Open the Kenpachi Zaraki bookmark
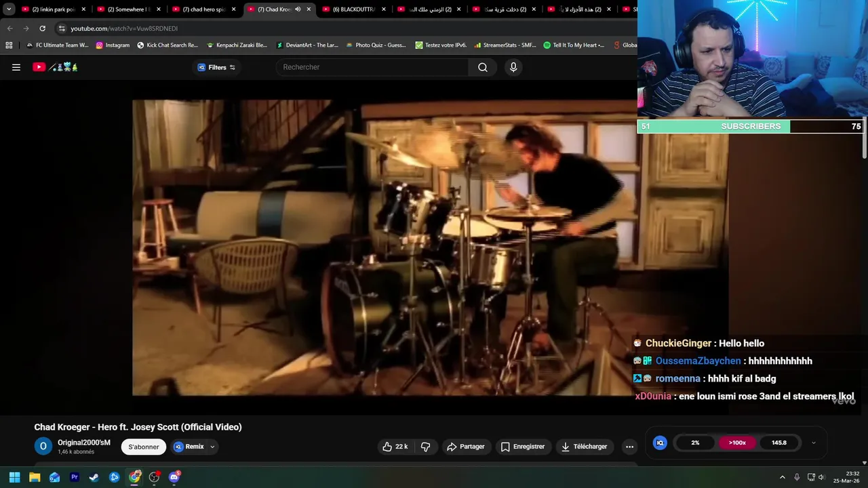Screen dimensions: 868x488 click(237, 45)
